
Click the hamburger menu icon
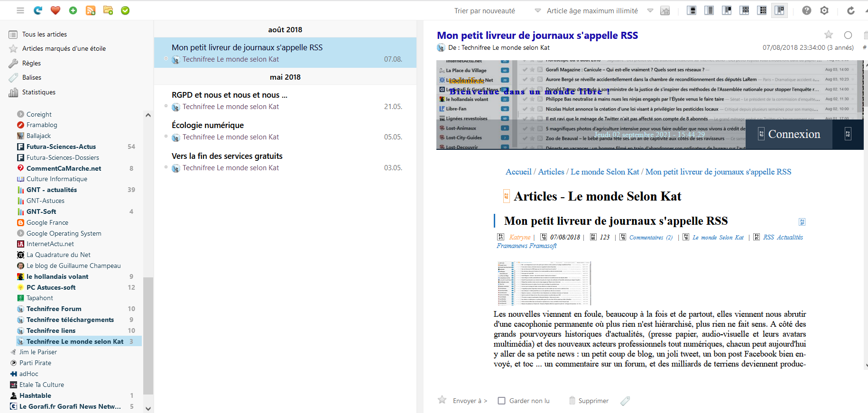pyautogui.click(x=20, y=10)
